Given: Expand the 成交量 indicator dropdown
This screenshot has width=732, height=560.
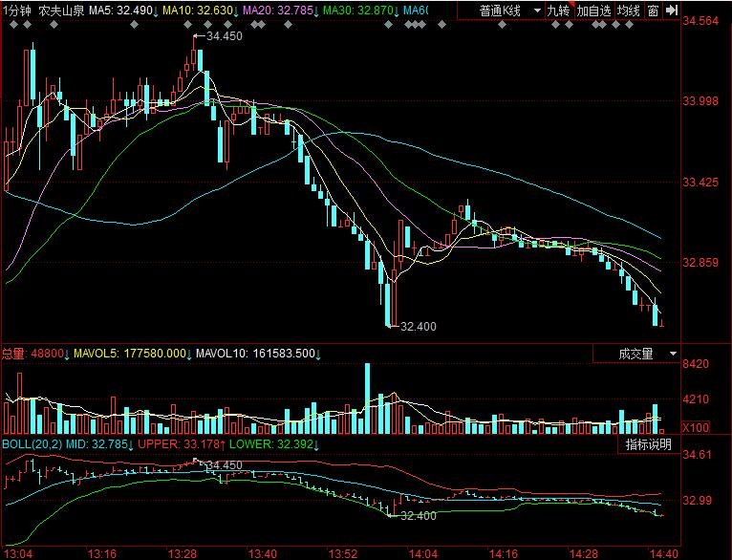Looking at the screenshot, I should click(673, 354).
